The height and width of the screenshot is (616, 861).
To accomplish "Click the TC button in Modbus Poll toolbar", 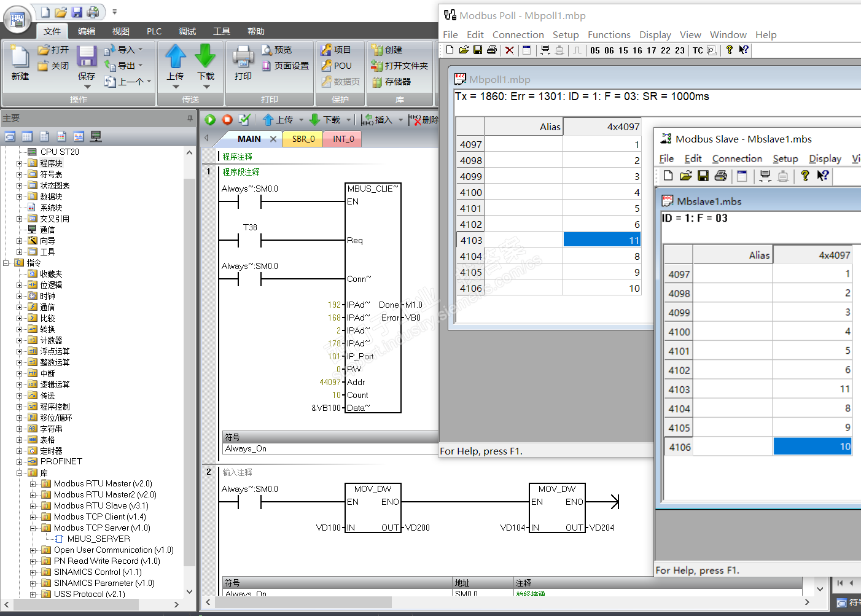I will 698,50.
